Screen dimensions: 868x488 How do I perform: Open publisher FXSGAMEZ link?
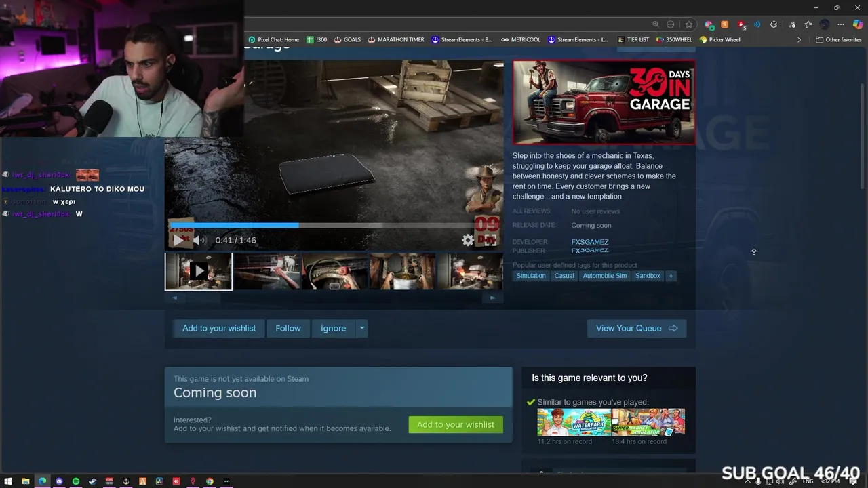click(590, 251)
